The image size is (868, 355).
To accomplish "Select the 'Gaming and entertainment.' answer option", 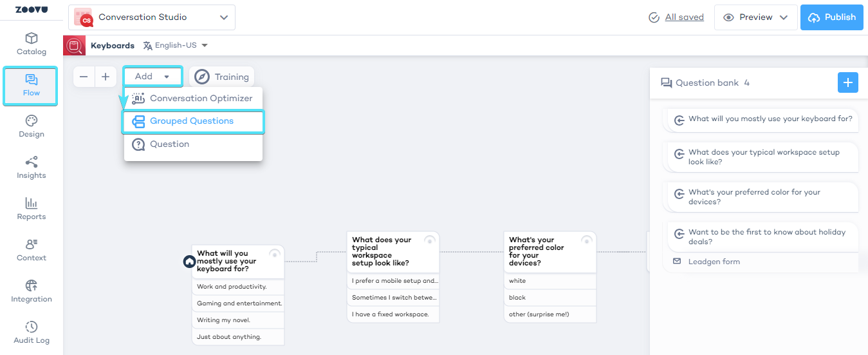I will [239, 303].
